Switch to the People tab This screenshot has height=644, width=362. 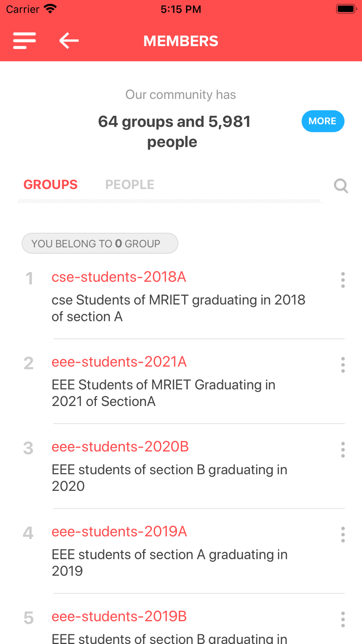[x=130, y=185]
